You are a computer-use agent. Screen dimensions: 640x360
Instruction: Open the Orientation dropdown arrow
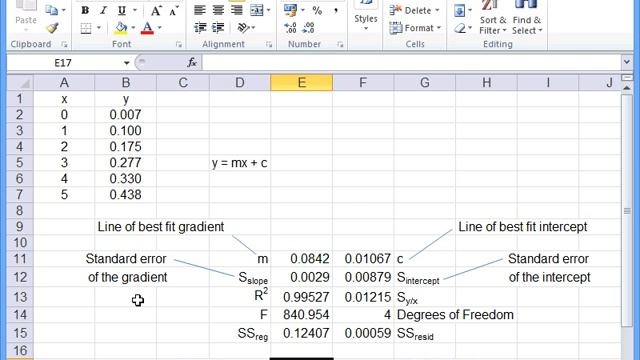coord(253,28)
